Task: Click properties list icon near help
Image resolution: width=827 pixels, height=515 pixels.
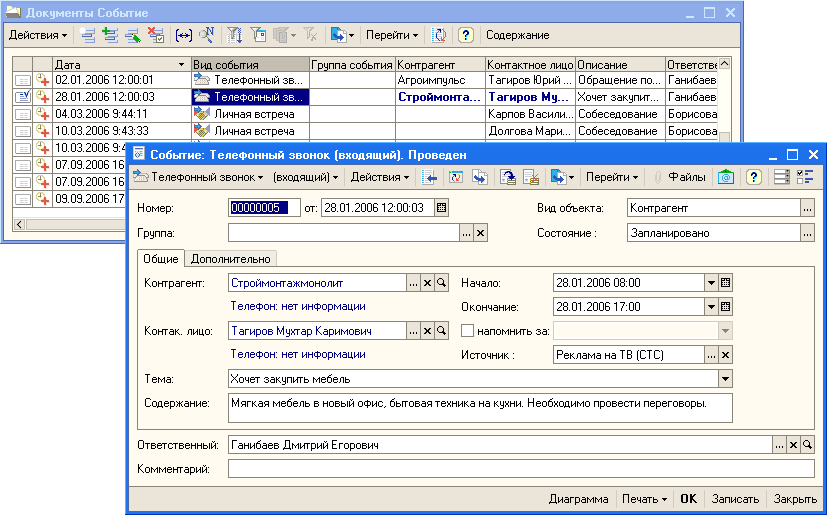Action: point(782,177)
